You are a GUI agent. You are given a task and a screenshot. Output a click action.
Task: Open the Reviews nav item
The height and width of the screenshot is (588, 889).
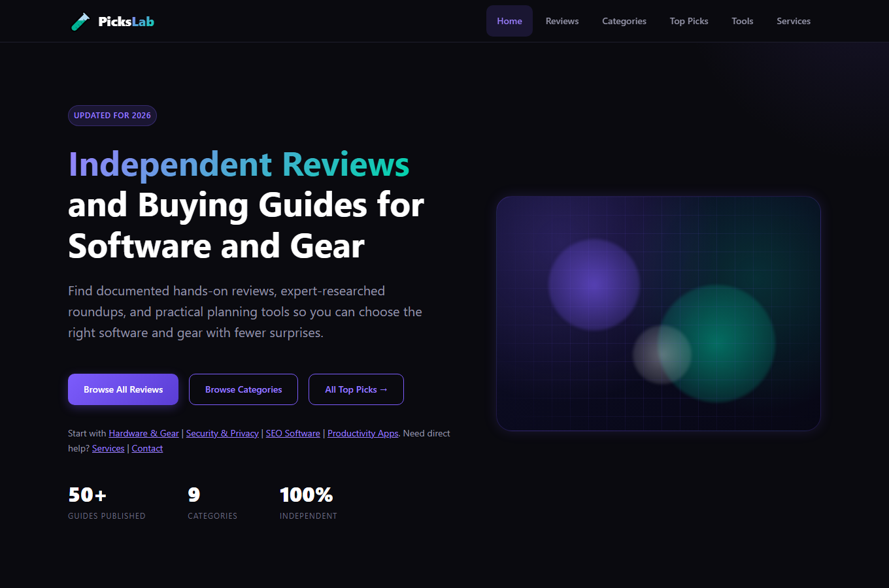[x=562, y=21]
